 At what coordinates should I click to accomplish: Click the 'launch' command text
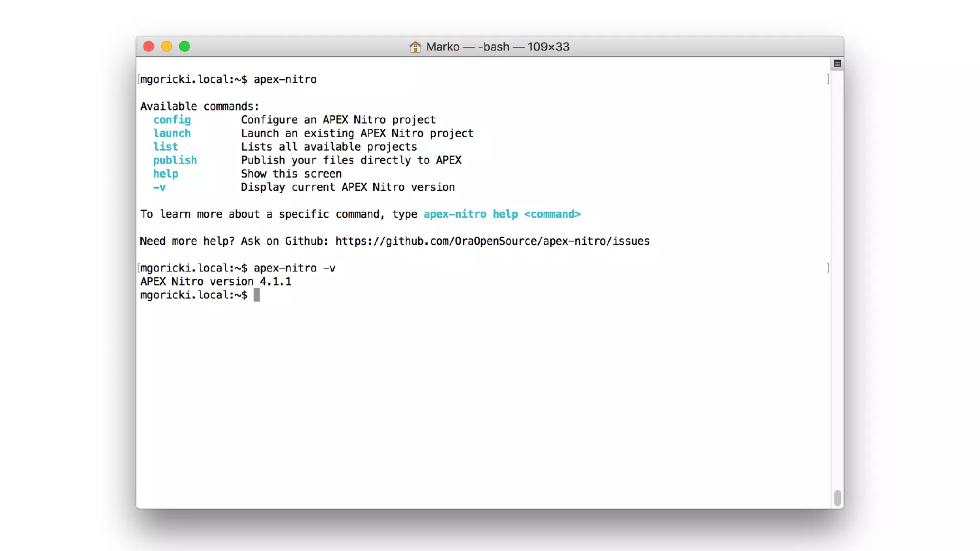point(172,133)
